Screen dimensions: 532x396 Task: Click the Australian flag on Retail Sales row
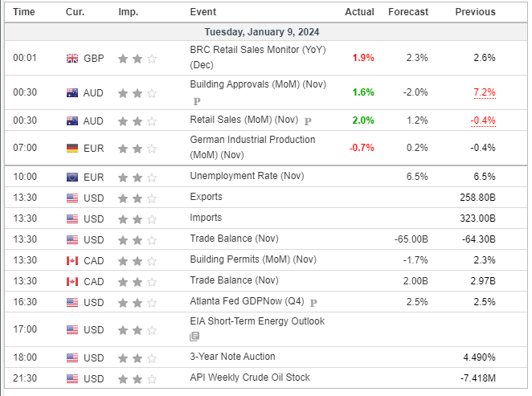[72, 120]
